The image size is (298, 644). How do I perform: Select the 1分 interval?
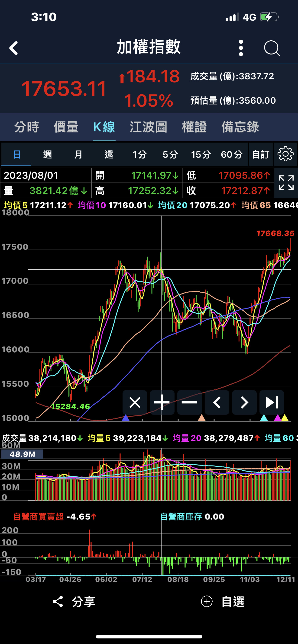pos(139,154)
